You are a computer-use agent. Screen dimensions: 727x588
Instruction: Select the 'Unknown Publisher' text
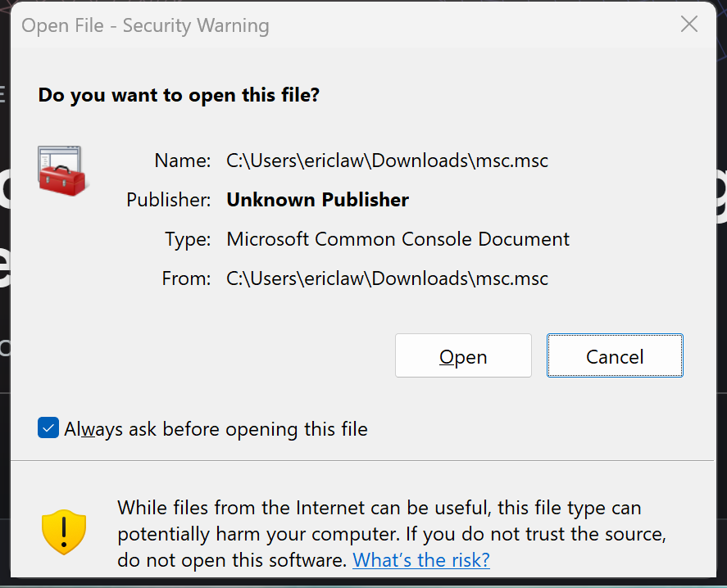point(317,200)
